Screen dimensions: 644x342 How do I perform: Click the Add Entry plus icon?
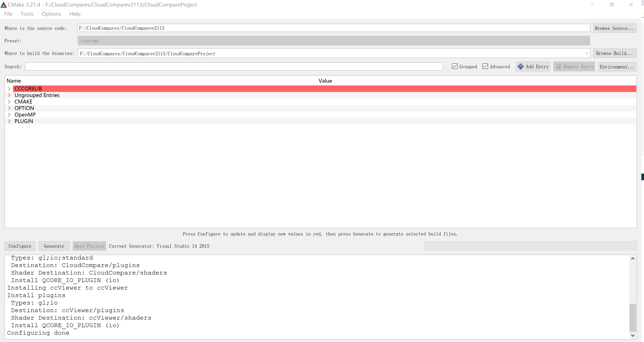521,66
